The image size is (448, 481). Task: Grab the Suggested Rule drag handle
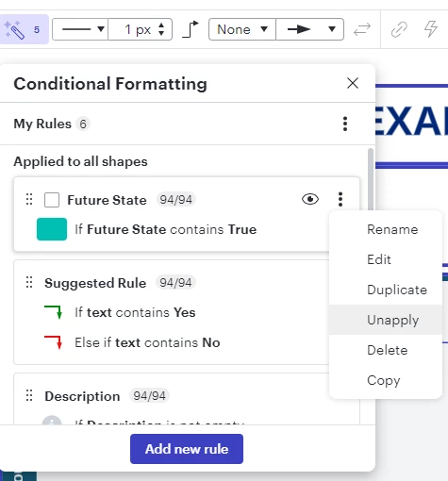(x=29, y=282)
